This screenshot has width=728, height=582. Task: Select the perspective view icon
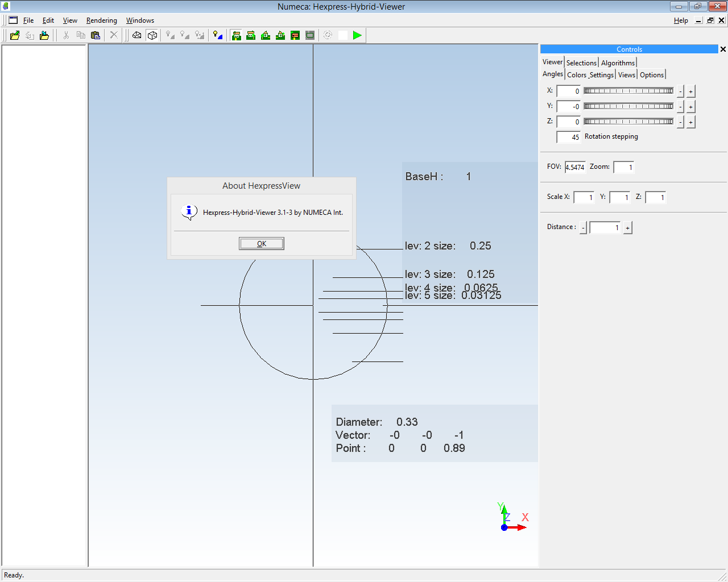pyautogui.click(x=137, y=35)
